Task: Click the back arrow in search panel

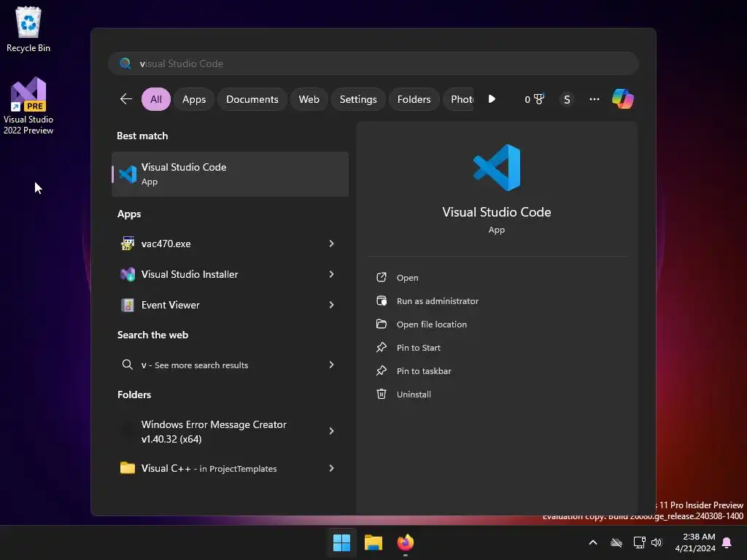Action: [126, 99]
